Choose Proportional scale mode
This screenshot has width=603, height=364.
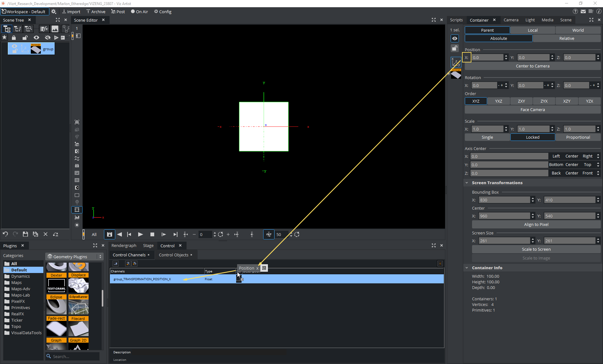click(578, 137)
